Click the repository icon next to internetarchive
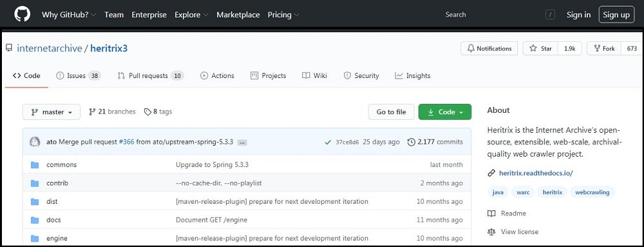The width and height of the screenshot is (644, 247). click(8, 48)
